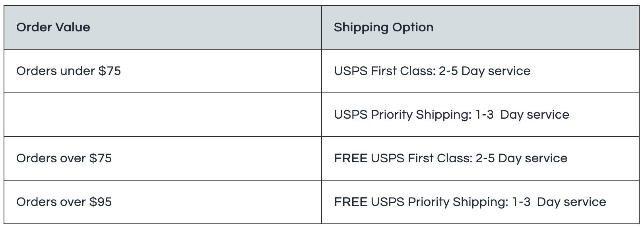This screenshot has width=644, height=227.
Task: Select the non-free USPS Priority Shipping cell
Action: 480,115
